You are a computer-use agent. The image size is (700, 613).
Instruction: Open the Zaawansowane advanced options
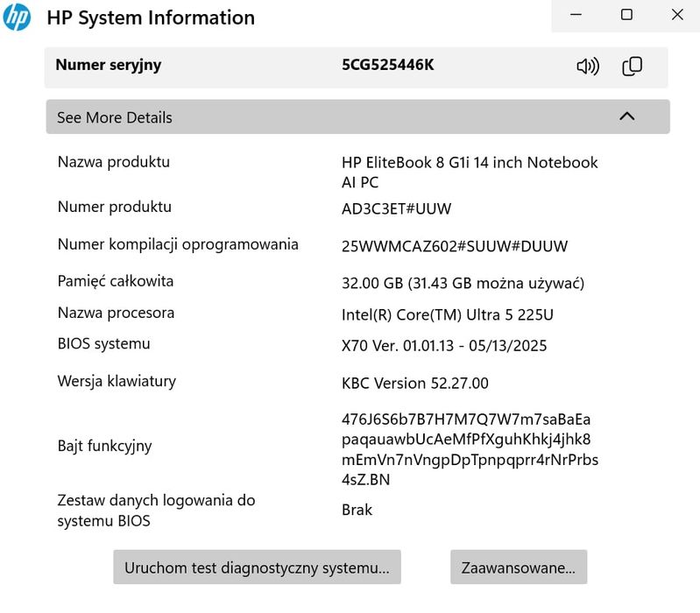coord(519,567)
